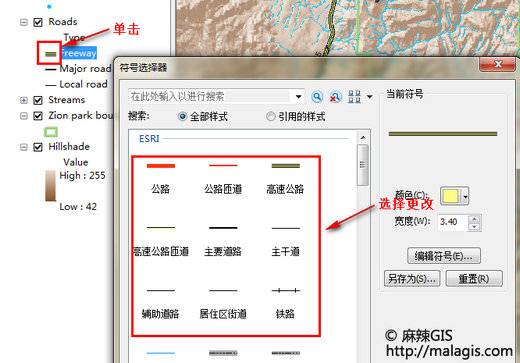Expand the Streams layer tree node
This screenshot has height=363, width=520.
[x=24, y=100]
